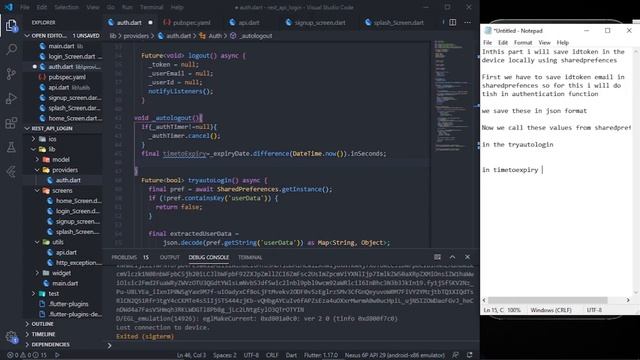Open editor More Actions ellipsis menu
Viewport: 640px width, 360px height.
coord(467,22)
